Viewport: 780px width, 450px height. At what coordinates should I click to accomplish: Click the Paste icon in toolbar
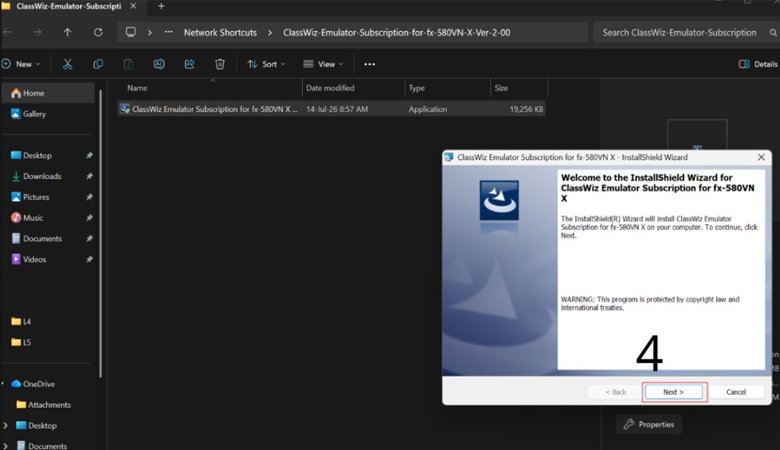[128, 64]
